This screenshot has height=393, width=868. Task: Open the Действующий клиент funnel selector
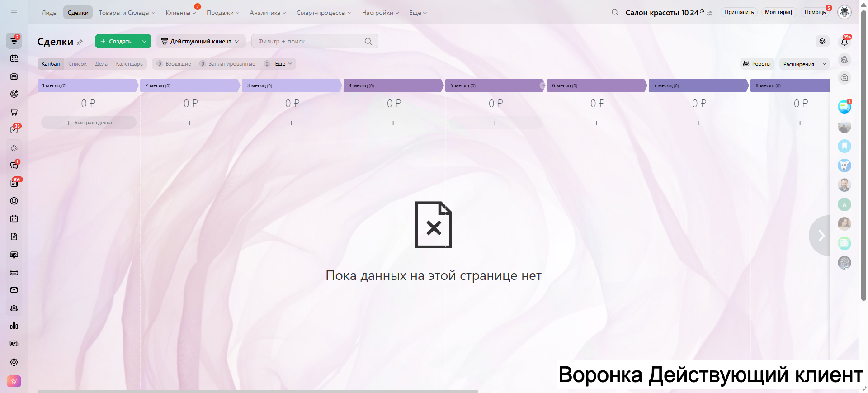pyautogui.click(x=201, y=41)
